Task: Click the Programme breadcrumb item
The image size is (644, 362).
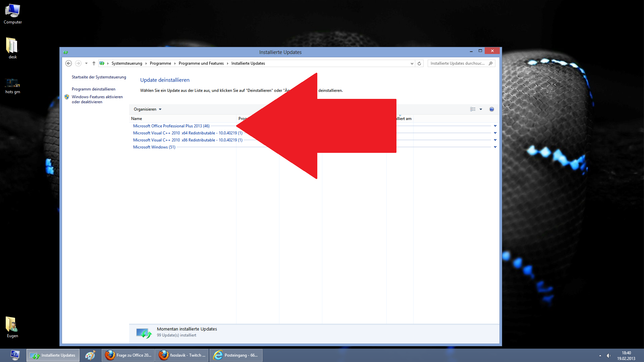Action: click(x=160, y=63)
